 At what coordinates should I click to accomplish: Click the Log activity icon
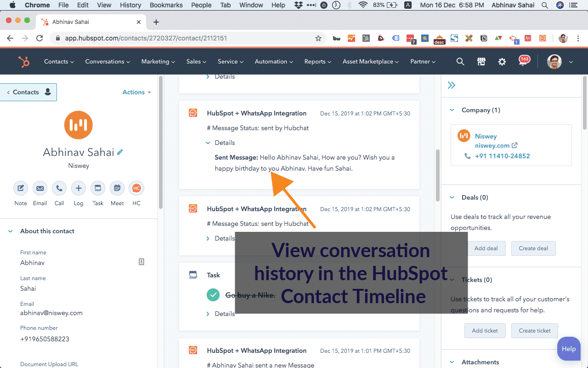79,188
